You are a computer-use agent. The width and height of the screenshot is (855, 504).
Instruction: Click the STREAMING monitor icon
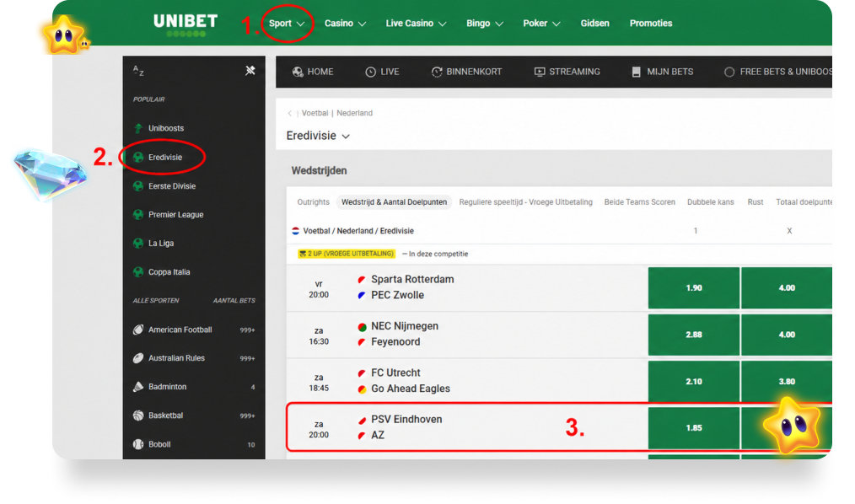pyautogui.click(x=540, y=72)
